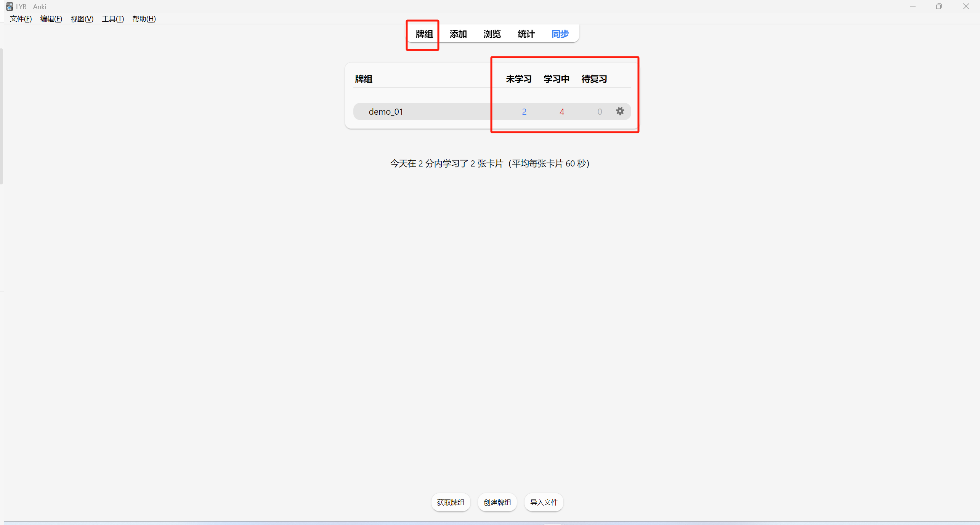Click the red learning count 4
Viewport: 980px width, 525px height.
[561, 112]
